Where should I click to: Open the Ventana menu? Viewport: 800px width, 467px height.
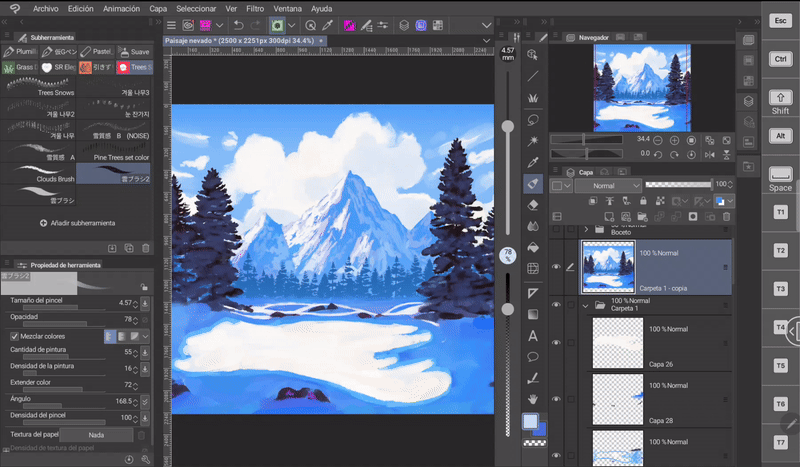tap(288, 9)
